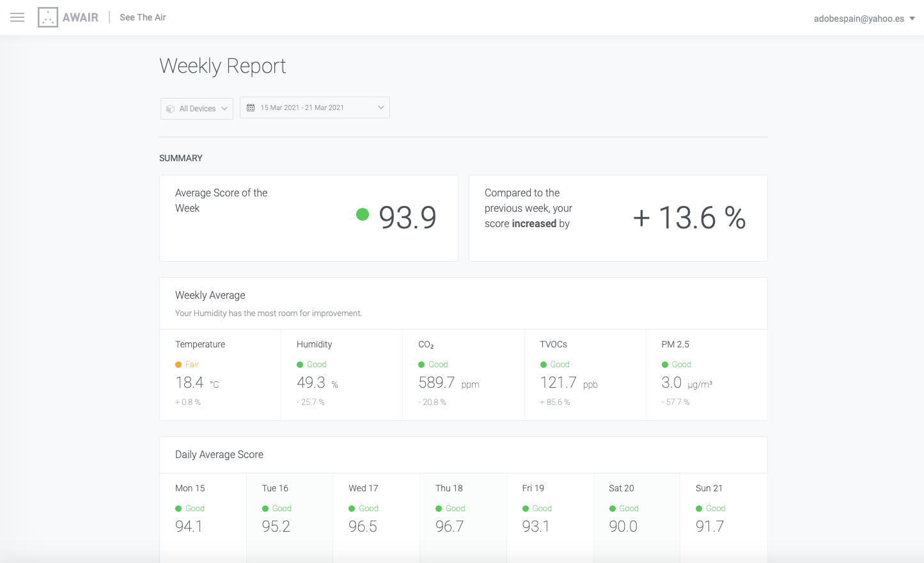Click the Average Score of the Week card
The height and width of the screenshot is (563, 924).
pos(308,218)
